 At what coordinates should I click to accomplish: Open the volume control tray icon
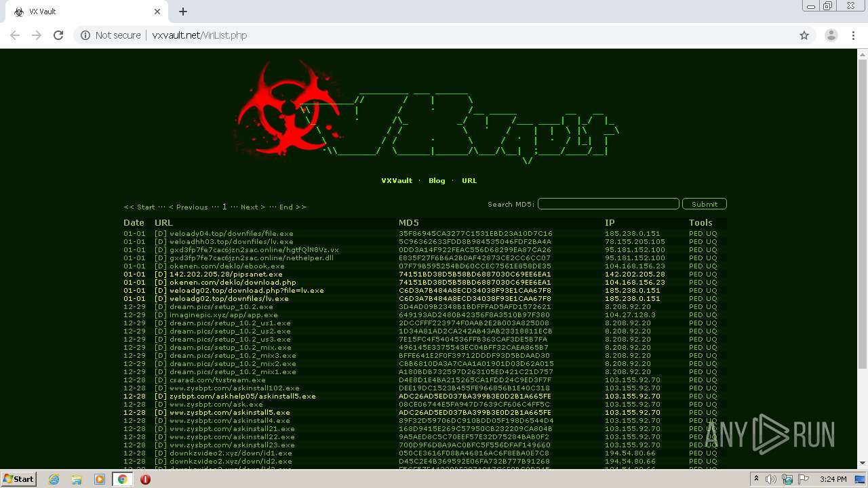772,479
